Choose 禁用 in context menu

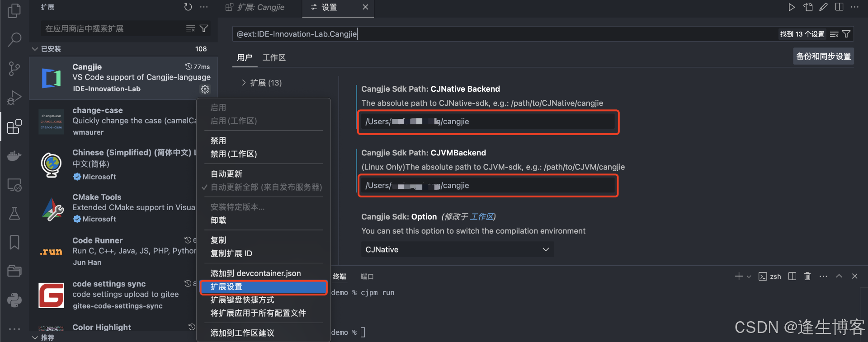(x=264, y=141)
